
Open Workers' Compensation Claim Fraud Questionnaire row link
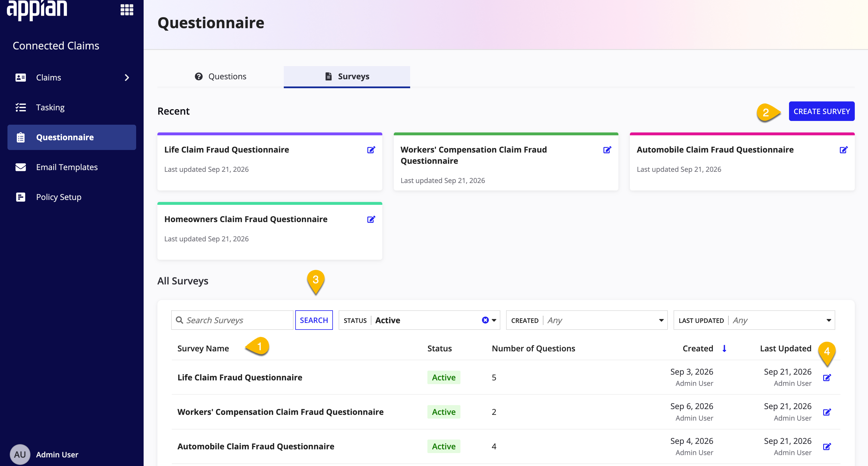pyautogui.click(x=280, y=412)
